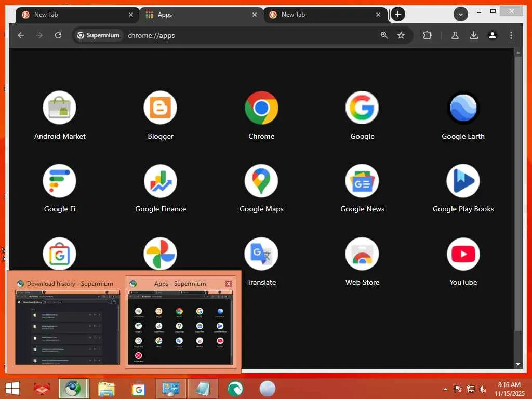Select Apps - Supermium window preview
This screenshot has height=399, width=532.
[180, 322]
